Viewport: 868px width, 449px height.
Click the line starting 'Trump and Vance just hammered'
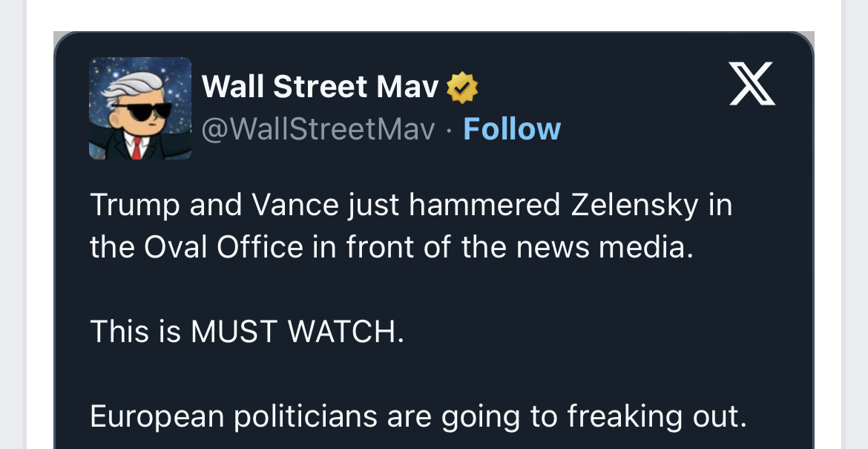coord(410,205)
